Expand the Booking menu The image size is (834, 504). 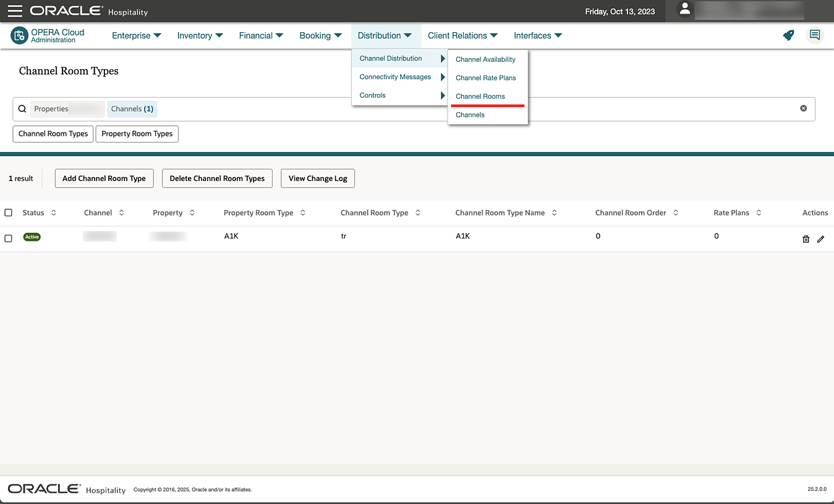click(x=321, y=35)
